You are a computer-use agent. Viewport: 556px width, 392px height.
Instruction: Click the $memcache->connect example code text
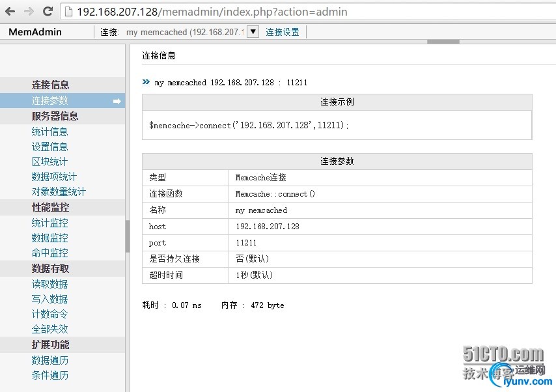[x=249, y=125]
